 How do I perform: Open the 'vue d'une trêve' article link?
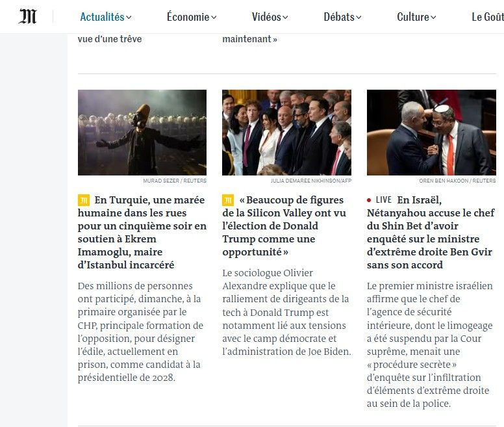tap(110, 39)
